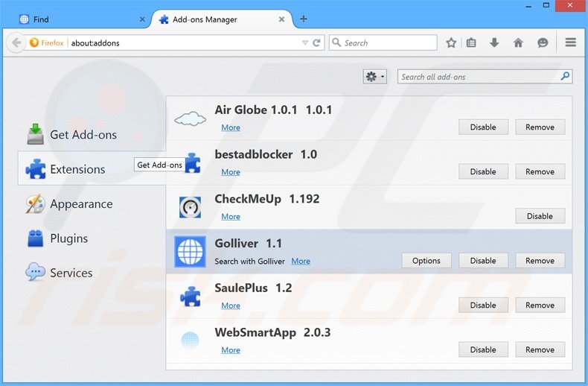The height and width of the screenshot is (386, 588).
Task: Remove the Golliver extension
Action: (540, 260)
